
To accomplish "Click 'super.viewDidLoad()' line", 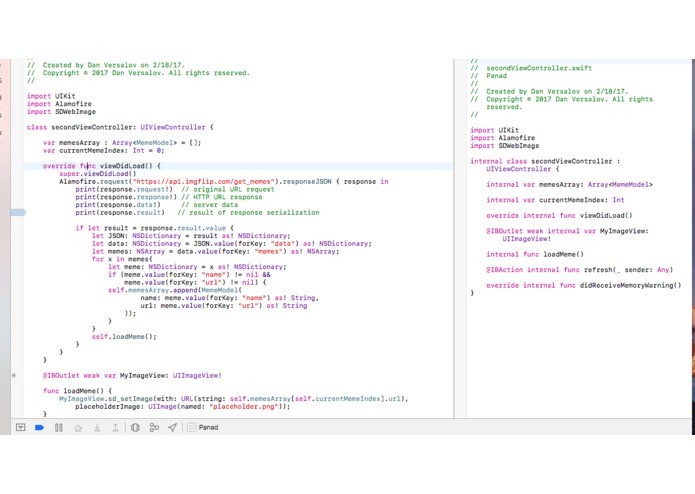I will (x=98, y=174).
